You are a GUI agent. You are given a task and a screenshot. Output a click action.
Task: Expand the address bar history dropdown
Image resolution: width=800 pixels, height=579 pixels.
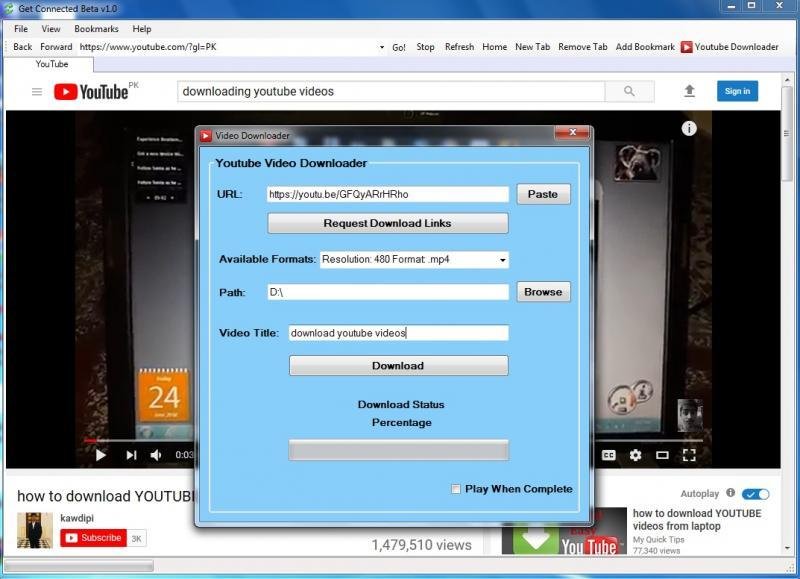(380, 46)
